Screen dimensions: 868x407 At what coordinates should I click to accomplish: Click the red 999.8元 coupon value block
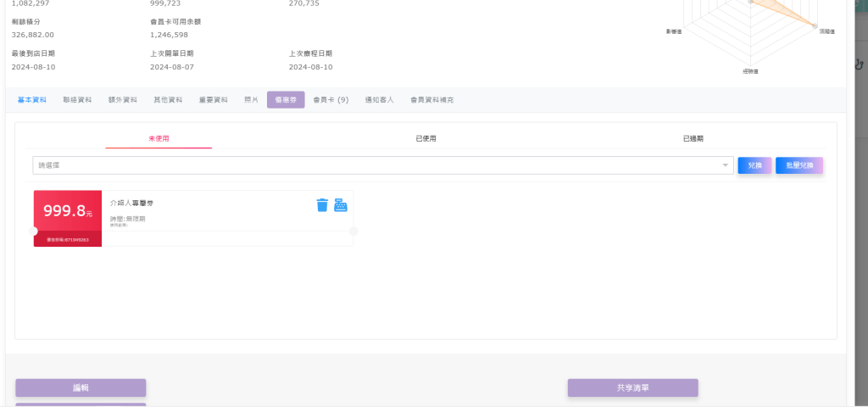tap(68, 212)
